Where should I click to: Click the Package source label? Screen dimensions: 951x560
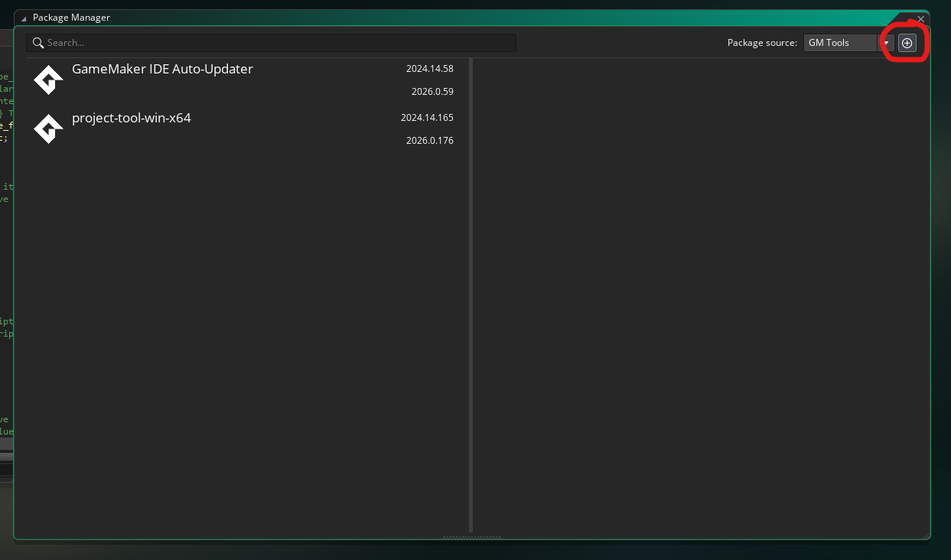(762, 43)
